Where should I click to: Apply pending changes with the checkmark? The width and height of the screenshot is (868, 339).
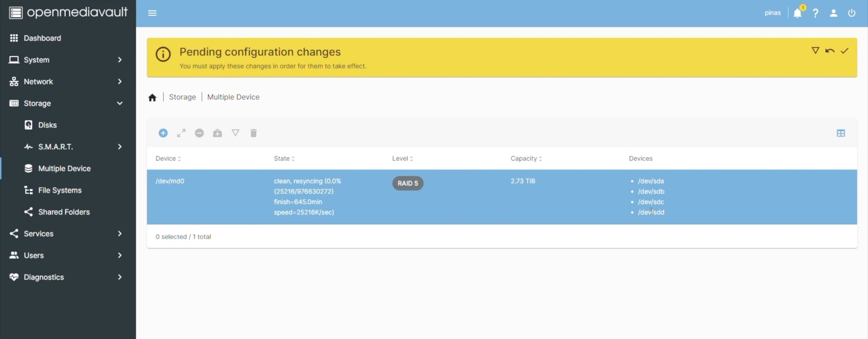844,51
